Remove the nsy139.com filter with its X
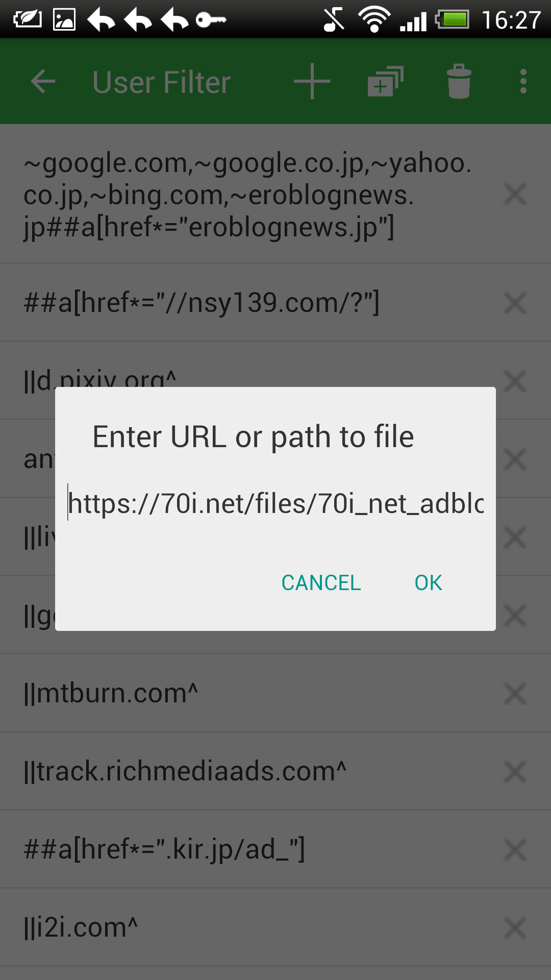Viewport: 551px width, 980px height. 515,303
